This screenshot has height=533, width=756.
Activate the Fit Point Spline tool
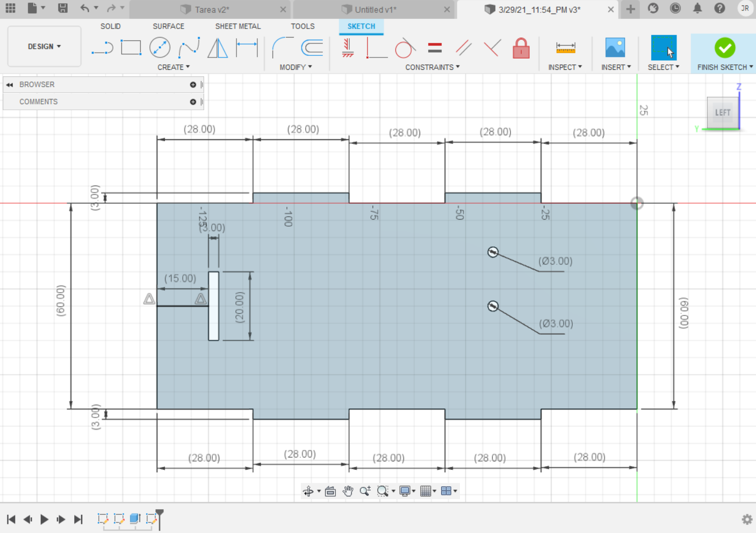point(189,48)
